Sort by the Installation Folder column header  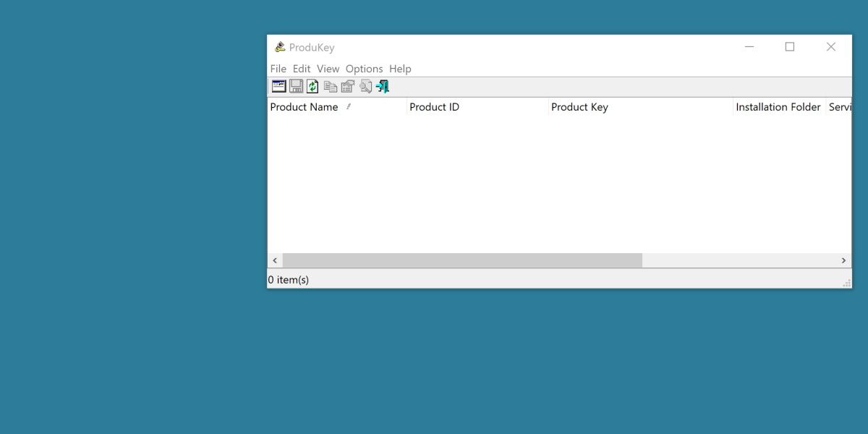pos(779,107)
